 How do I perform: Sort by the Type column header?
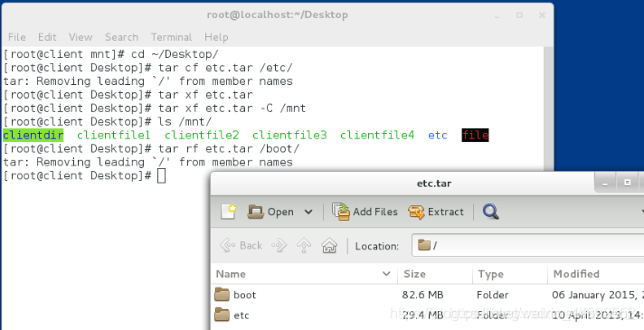coord(510,274)
